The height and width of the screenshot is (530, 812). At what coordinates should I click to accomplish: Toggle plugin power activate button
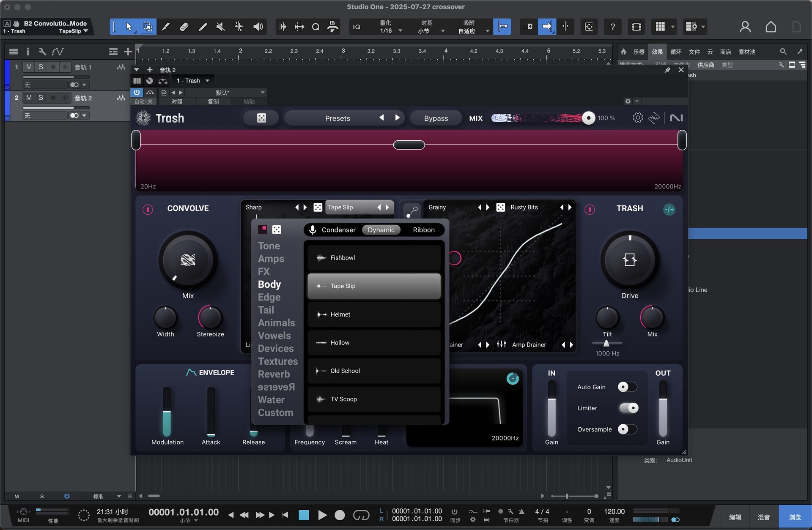point(137,93)
